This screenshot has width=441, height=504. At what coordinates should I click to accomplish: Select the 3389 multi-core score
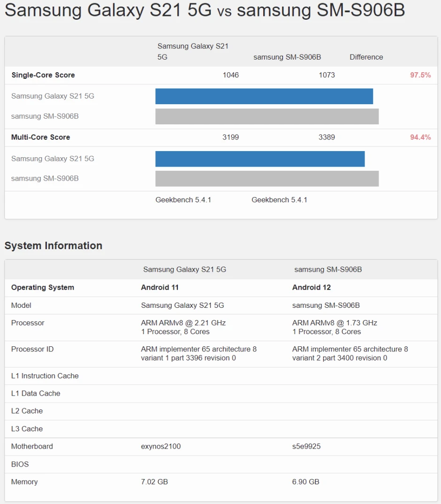click(x=327, y=137)
